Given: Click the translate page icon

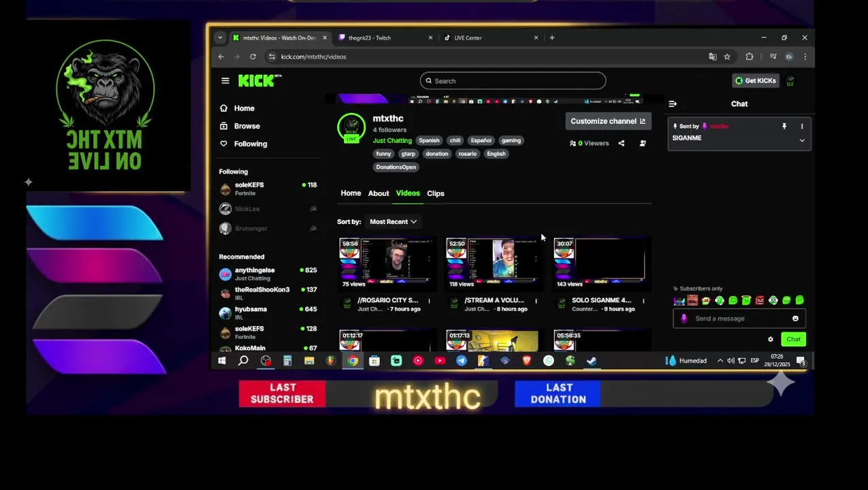Looking at the screenshot, I should click(x=713, y=57).
